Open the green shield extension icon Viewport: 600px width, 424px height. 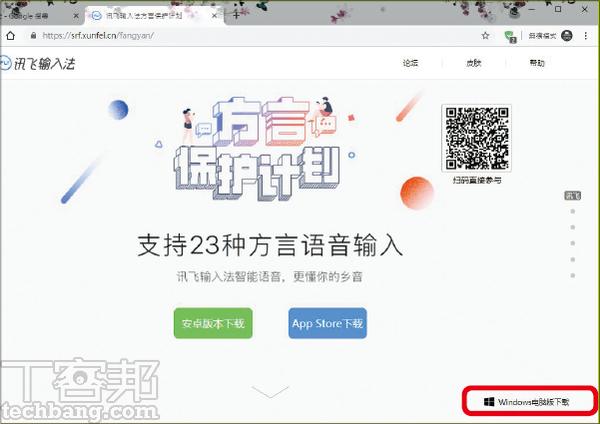click(x=510, y=36)
